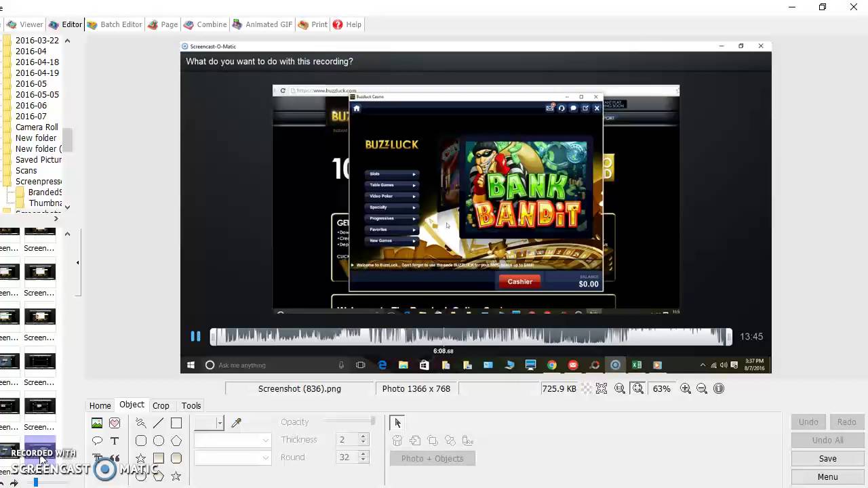868x488 pixels.
Task: Select the Saved Pictures folder
Action: [x=39, y=160]
